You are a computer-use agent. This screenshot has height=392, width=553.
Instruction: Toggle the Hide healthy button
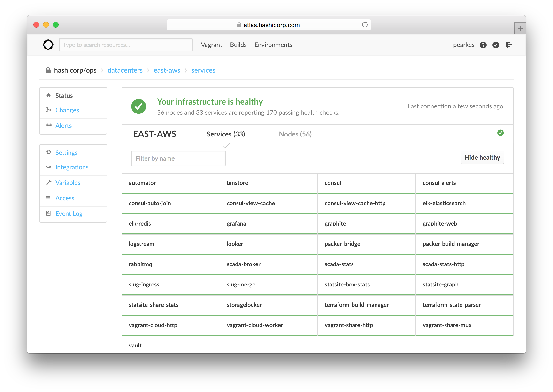pyautogui.click(x=482, y=158)
